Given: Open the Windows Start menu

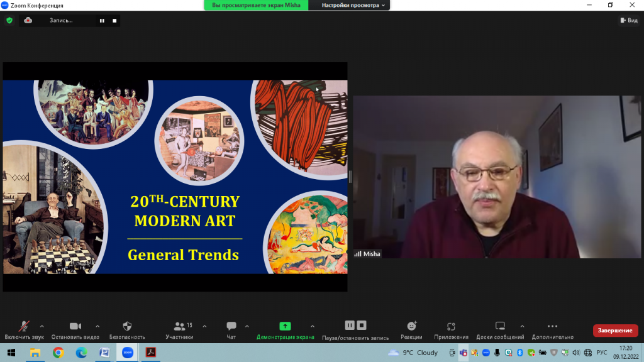Looking at the screenshot, I should tap(11, 353).
